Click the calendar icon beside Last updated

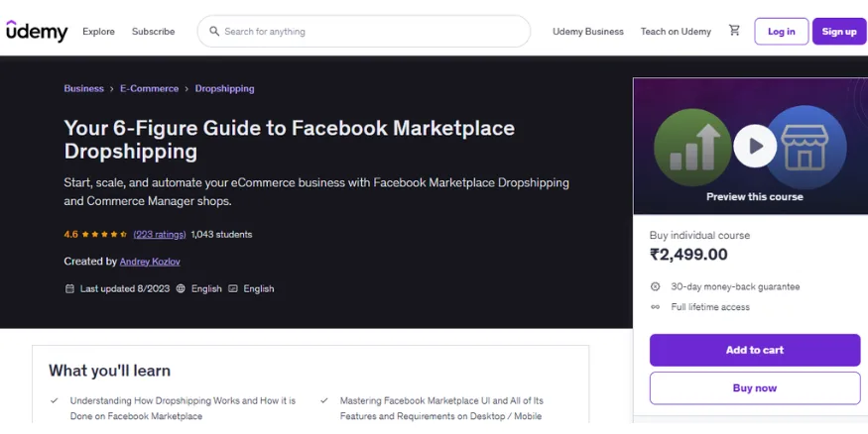click(x=69, y=288)
